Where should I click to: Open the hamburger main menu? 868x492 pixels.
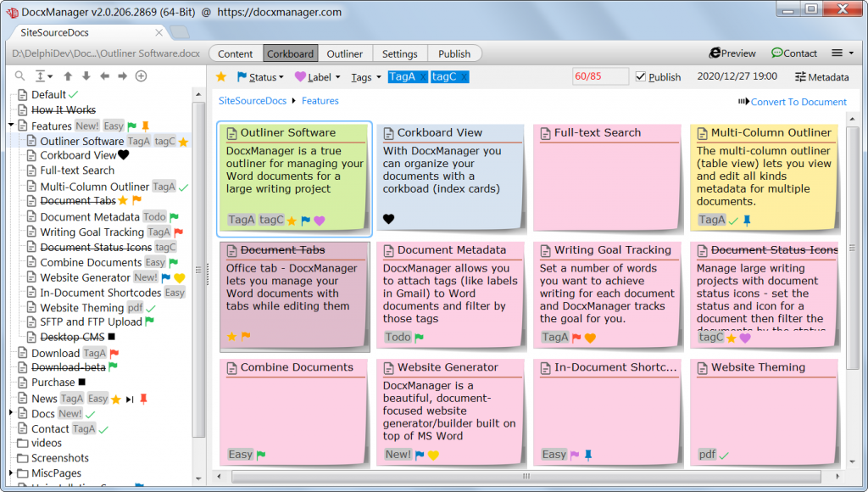coord(843,53)
